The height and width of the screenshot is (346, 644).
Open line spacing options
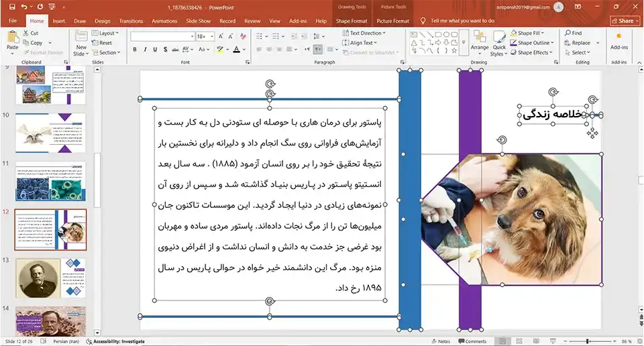[319, 36]
